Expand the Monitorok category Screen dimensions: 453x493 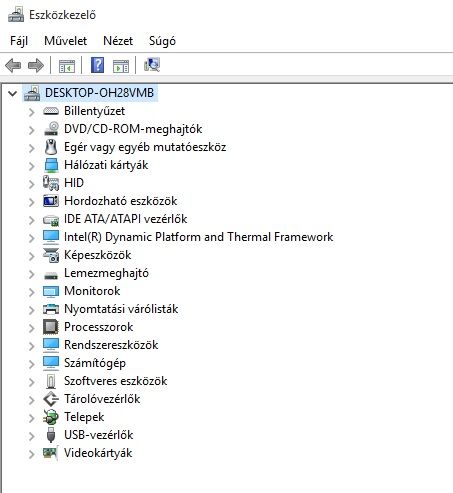(x=31, y=292)
